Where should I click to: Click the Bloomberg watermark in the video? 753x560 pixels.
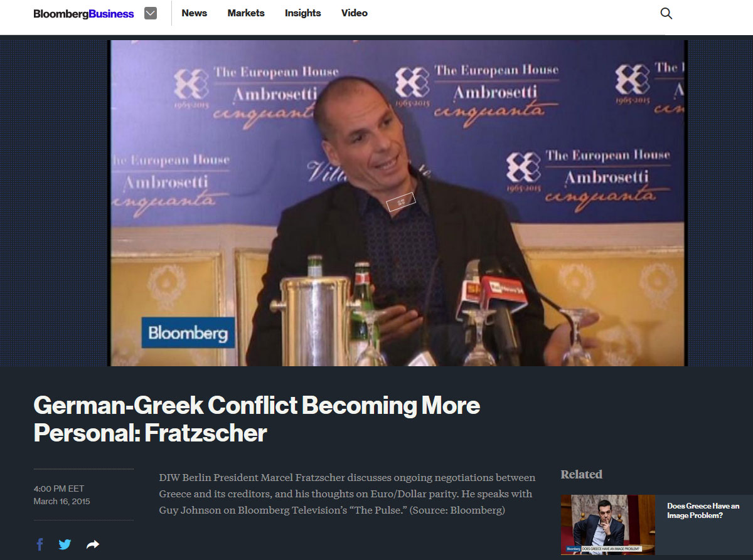coord(188,332)
